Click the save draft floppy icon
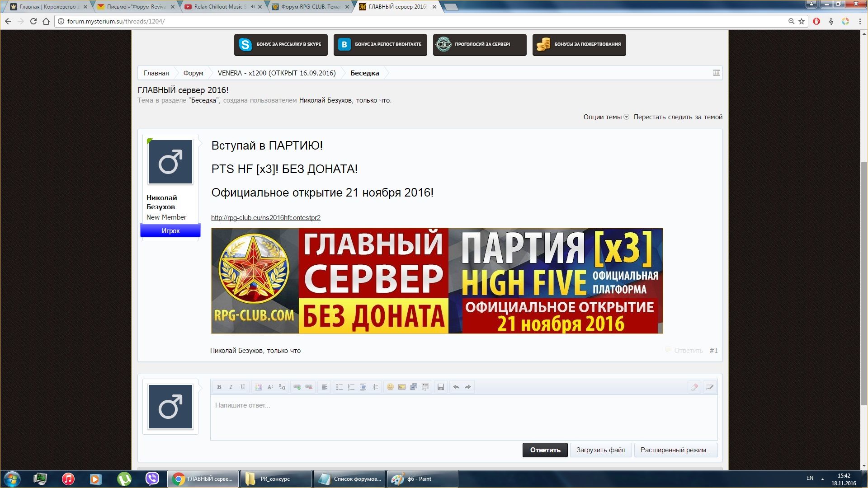The image size is (868, 488). point(441,387)
